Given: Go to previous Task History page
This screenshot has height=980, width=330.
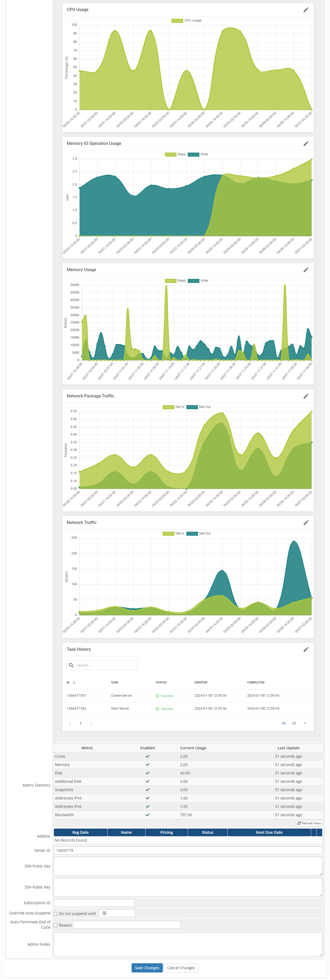Looking at the screenshot, I should [x=70, y=723].
